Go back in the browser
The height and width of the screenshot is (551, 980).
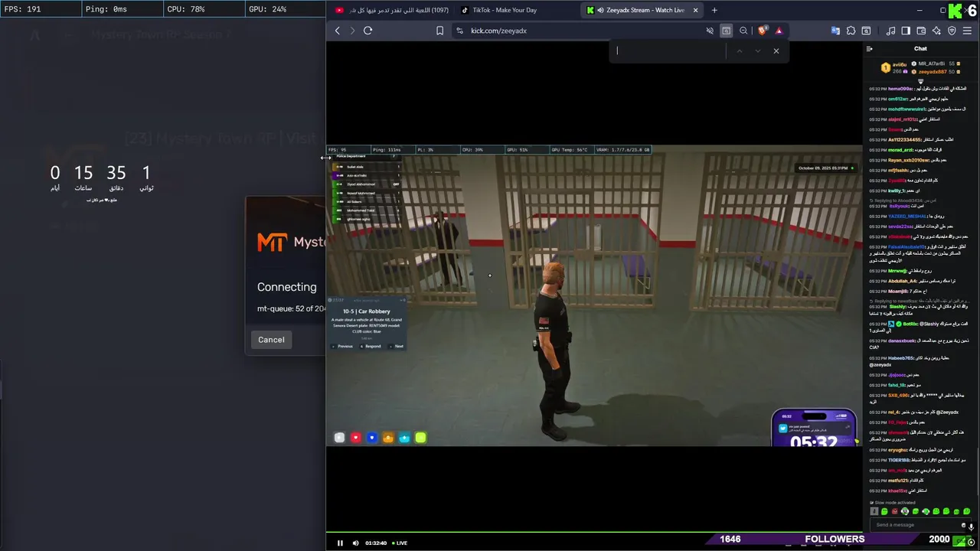click(337, 31)
